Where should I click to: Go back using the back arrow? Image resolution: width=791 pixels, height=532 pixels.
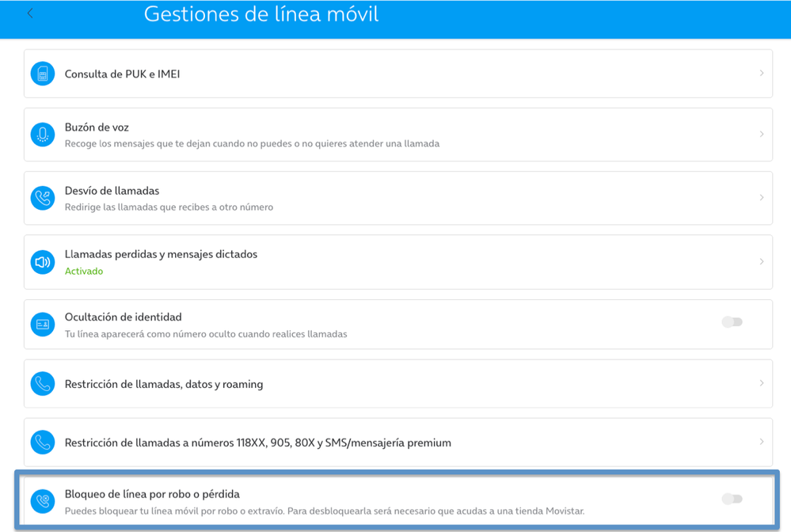click(x=30, y=13)
